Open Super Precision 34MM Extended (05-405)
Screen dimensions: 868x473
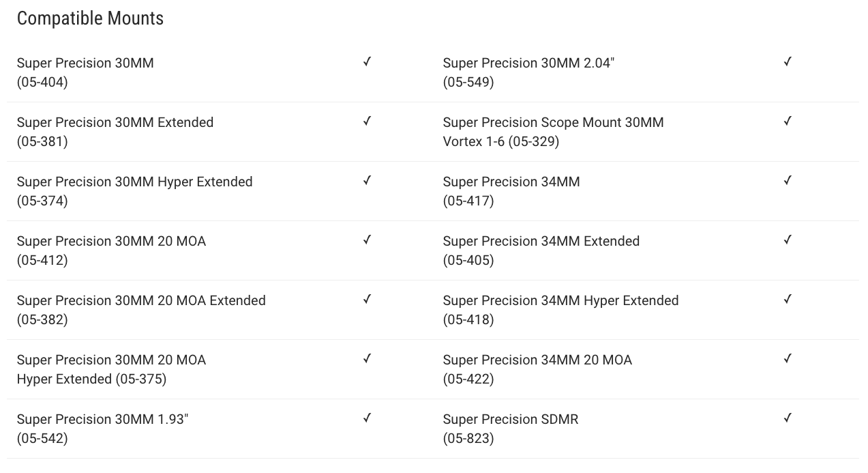click(x=541, y=250)
